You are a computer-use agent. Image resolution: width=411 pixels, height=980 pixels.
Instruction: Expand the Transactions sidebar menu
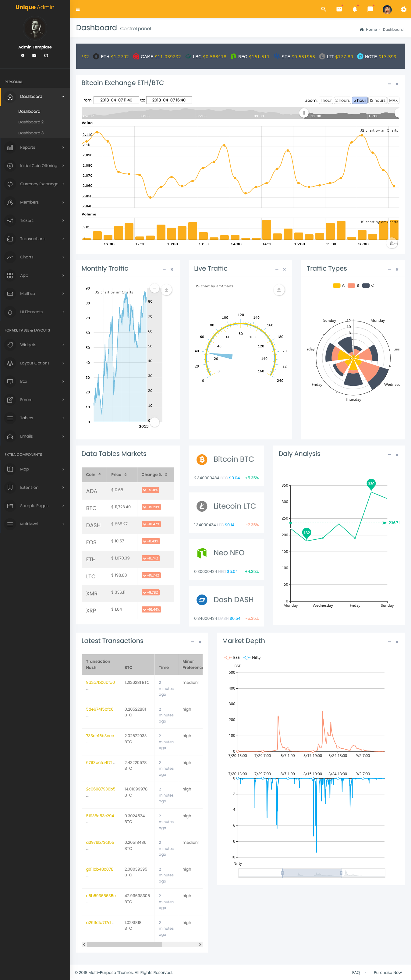pos(35,239)
